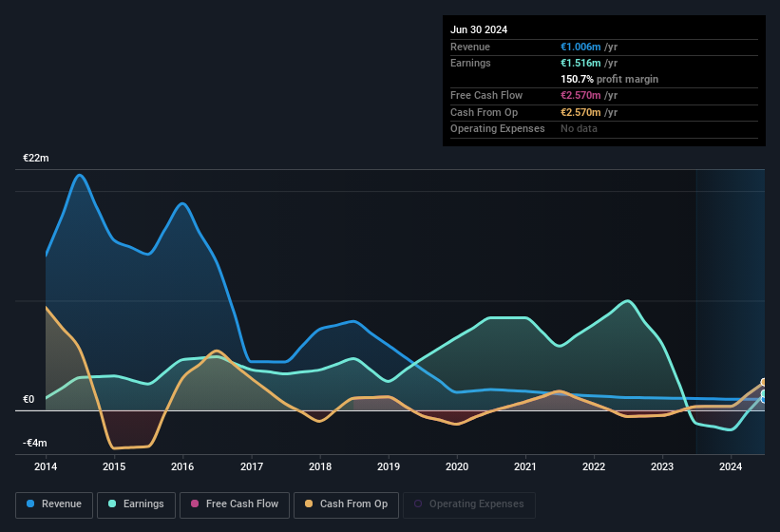The image size is (780, 532).
Task: Click the 2024 x-axis label
Action: pyautogui.click(x=731, y=466)
